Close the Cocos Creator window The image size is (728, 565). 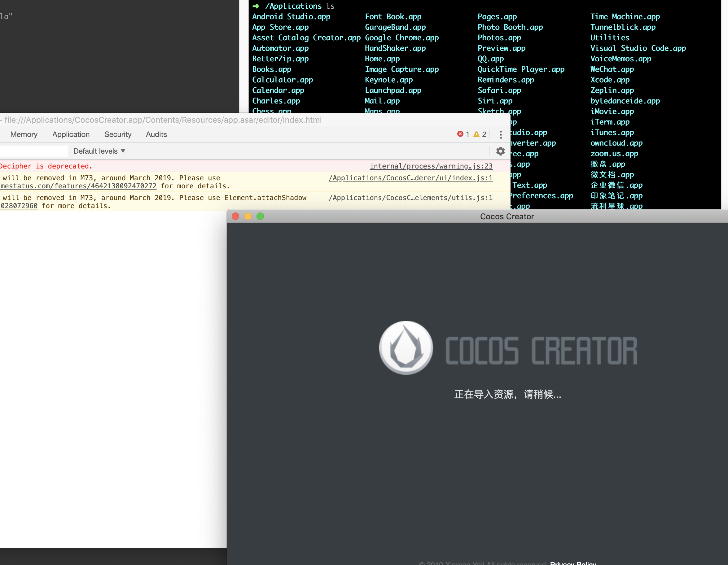click(x=235, y=216)
